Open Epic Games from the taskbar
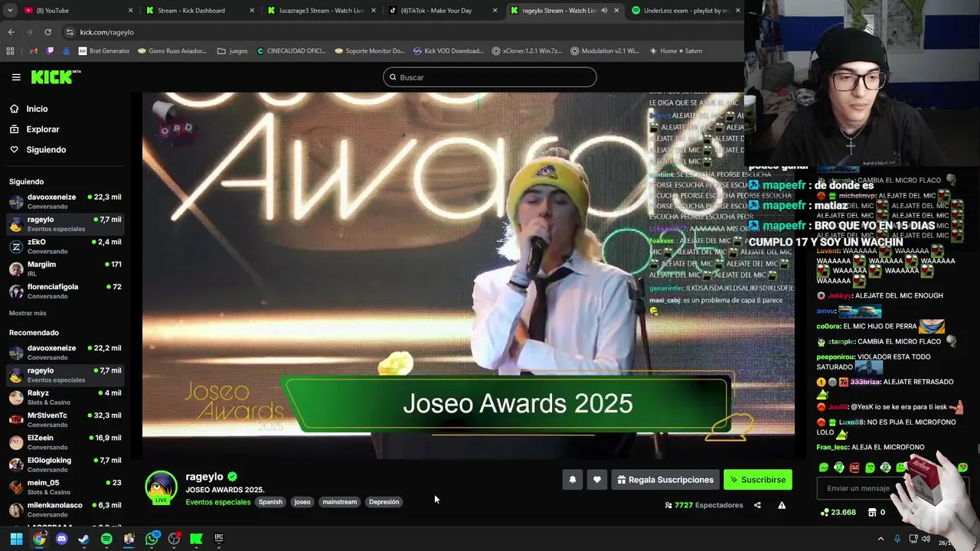980x551 pixels. (219, 539)
